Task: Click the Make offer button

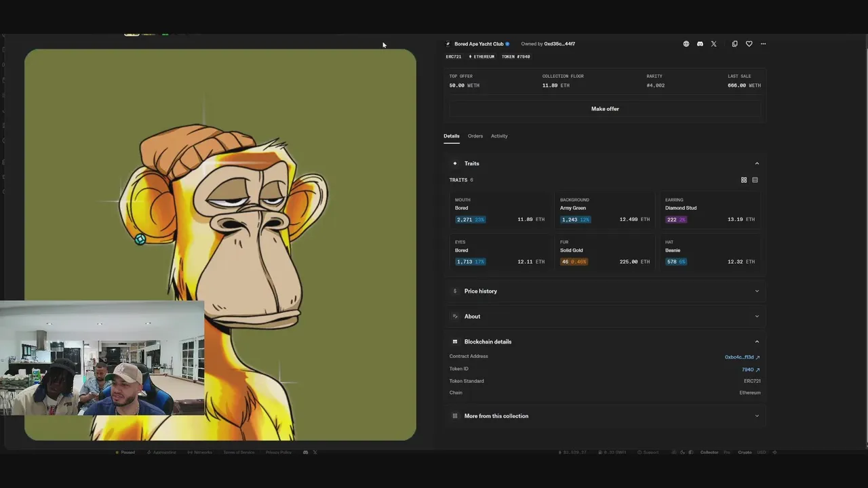Action: tap(605, 109)
